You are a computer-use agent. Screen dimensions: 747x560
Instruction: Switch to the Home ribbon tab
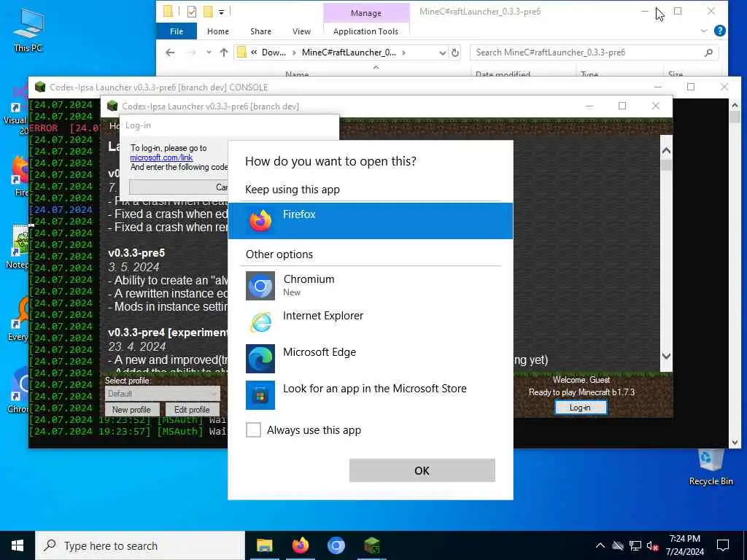[x=217, y=31]
